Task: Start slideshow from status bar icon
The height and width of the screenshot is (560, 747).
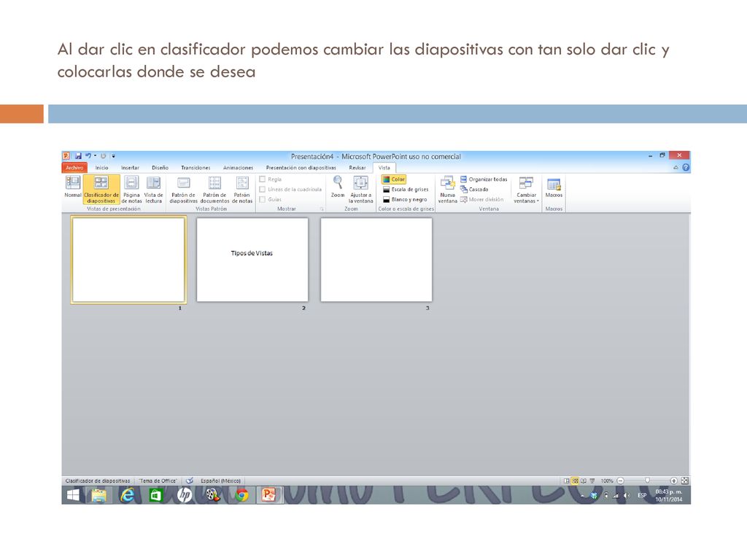Action: tap(592, 481)
